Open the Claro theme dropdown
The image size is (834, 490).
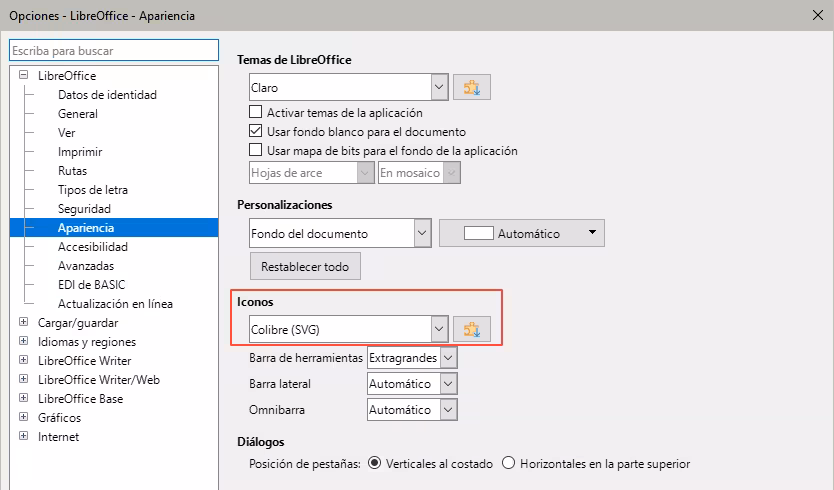439,87
